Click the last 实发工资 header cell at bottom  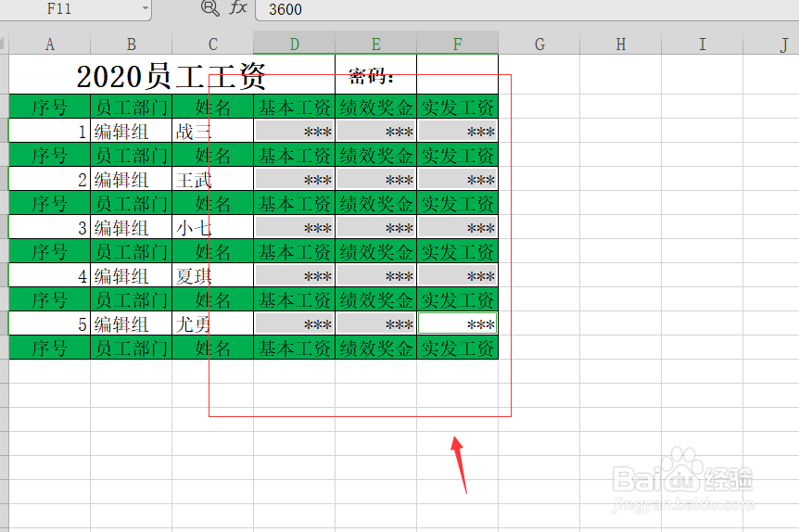[458, 348]
